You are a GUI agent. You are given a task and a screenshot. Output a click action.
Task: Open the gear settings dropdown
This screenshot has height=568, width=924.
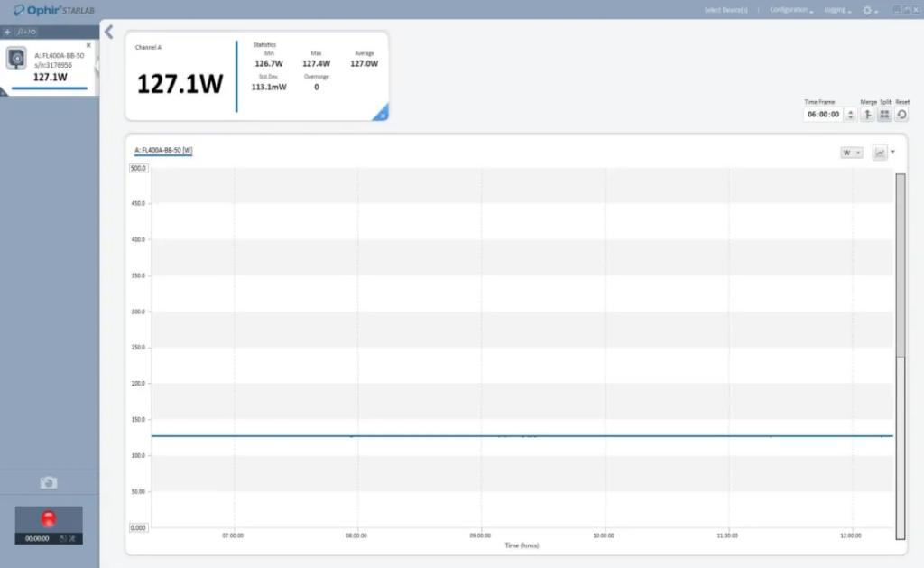click(x=870, y=10)
